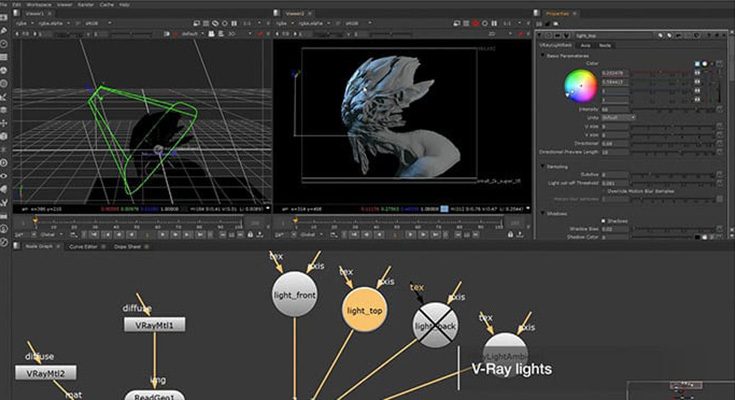The width and height of the screenshot is (735, 400).
Task: Select the disabled light_back node
Action: pos(435,325)
